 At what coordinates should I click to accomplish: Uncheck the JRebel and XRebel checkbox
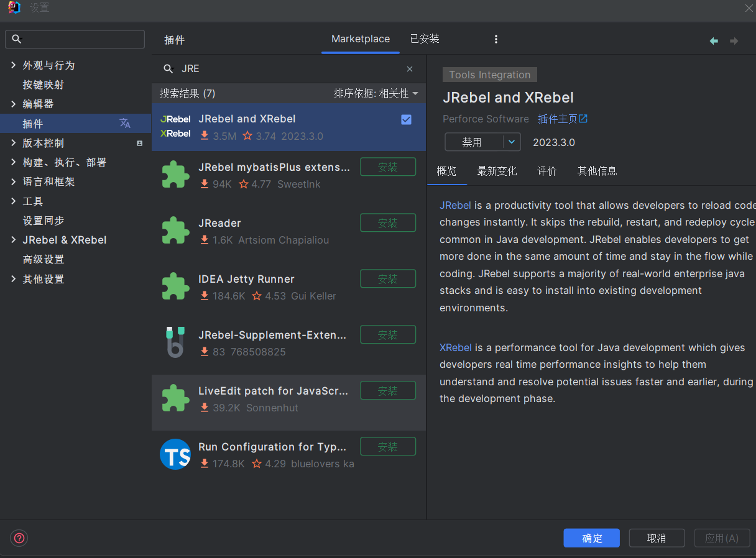pyautogui.click(x=406, y=119)
